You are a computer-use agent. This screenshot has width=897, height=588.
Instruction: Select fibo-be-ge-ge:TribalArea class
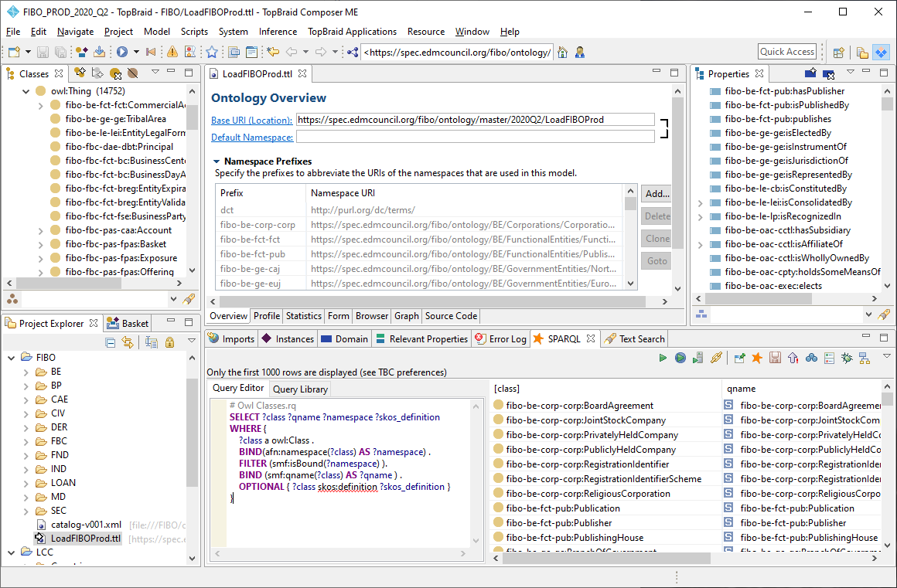coord(115,119)
